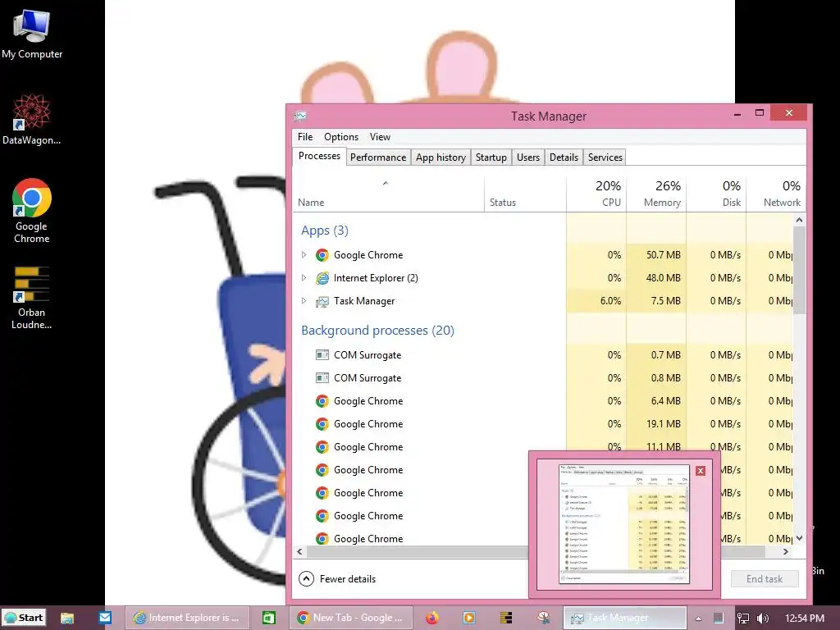The width and height of the screenshot is (840, 630).
Task: Click COM Surrogate icon with 0.8 MB
Action: click(322, 377)
